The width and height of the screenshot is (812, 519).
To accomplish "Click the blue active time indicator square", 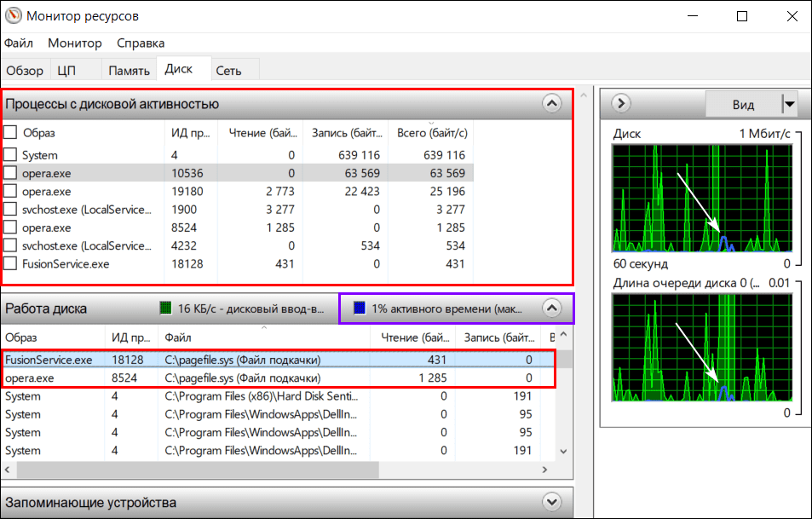I will click(x=359, y=308).
